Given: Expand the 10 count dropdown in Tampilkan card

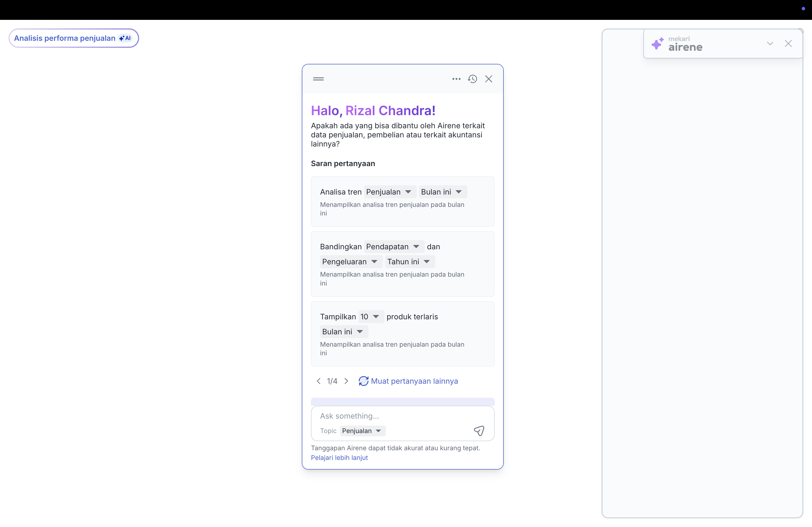Looking at the screenshot, I should pyautogui.click(x=371, y=317).
